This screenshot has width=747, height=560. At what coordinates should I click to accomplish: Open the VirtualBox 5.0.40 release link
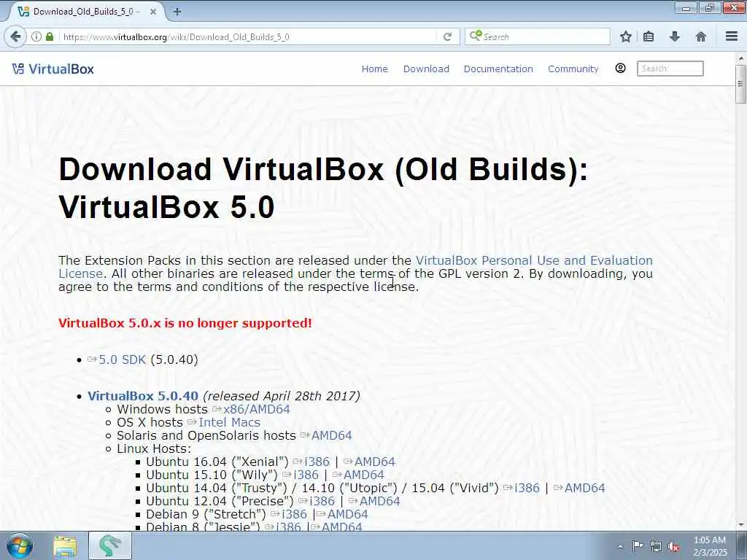coord(143,396)
